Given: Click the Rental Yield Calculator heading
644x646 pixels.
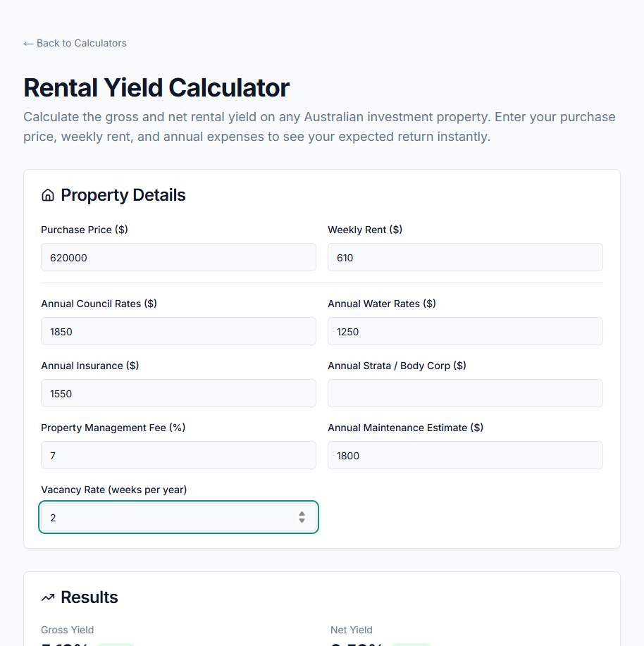Looking at the screenshot, I should tap(156, 87).
